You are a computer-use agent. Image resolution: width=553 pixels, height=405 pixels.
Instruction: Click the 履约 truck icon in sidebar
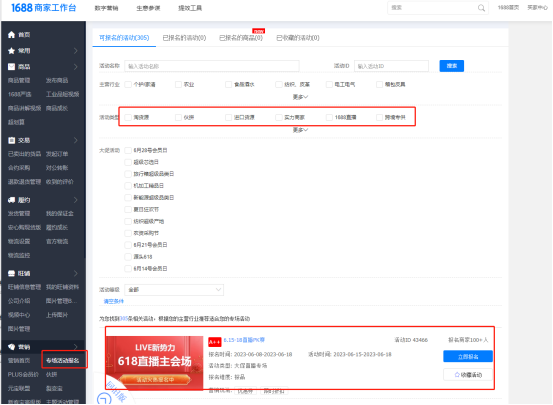pos(11,200)
